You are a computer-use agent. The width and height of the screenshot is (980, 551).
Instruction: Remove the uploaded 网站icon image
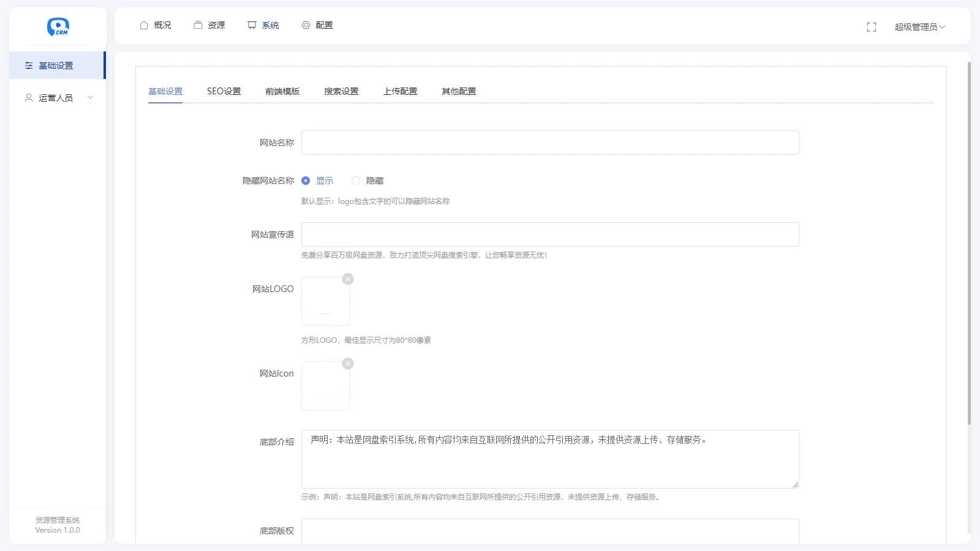[348, 364]
